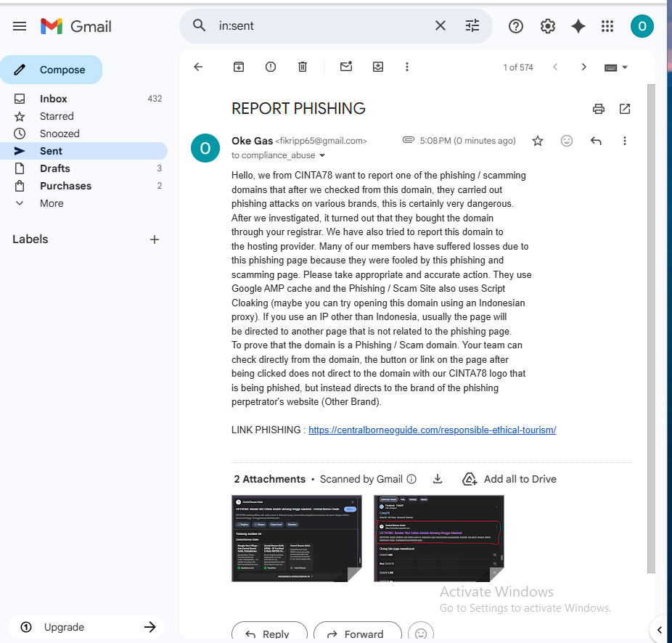Screen dimensions: 672x643
Task: Open the Drafts folder
Action: 83,168
